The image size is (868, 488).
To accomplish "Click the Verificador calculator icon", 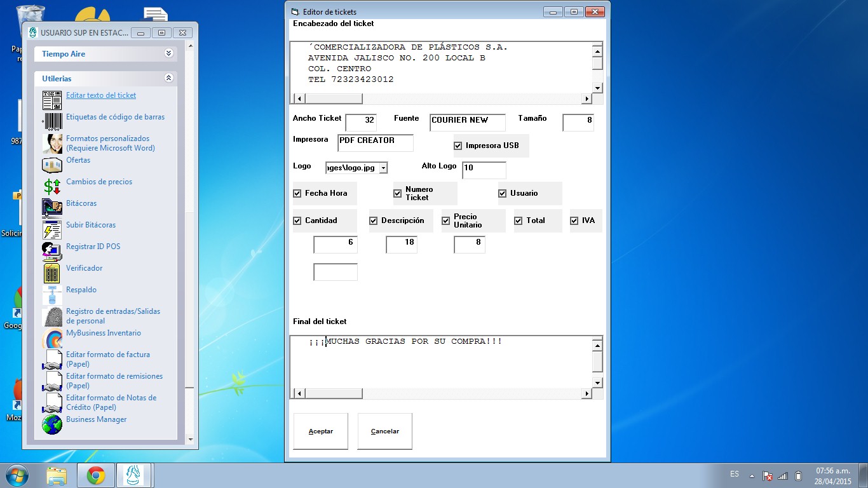I will (52, 273).
